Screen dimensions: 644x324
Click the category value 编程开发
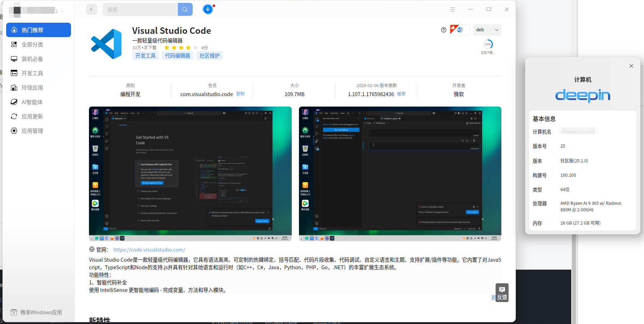tap(130, 94)
